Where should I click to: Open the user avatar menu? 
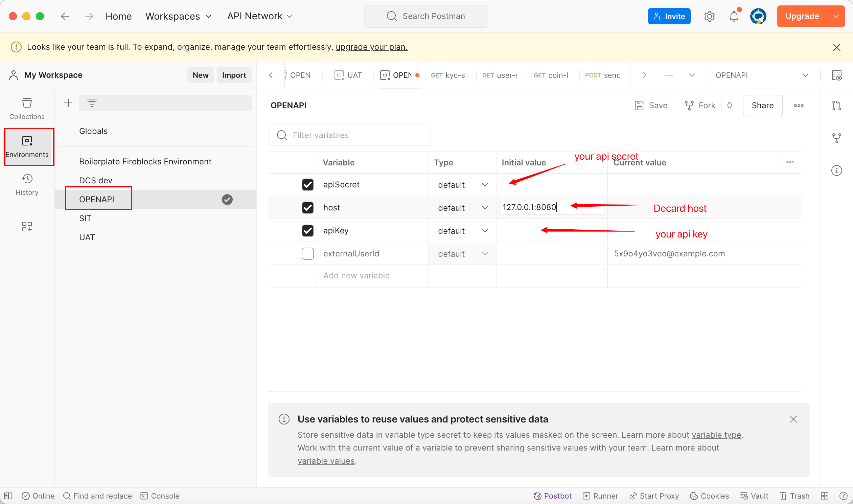pyautogui.click(x=758, y=16)
